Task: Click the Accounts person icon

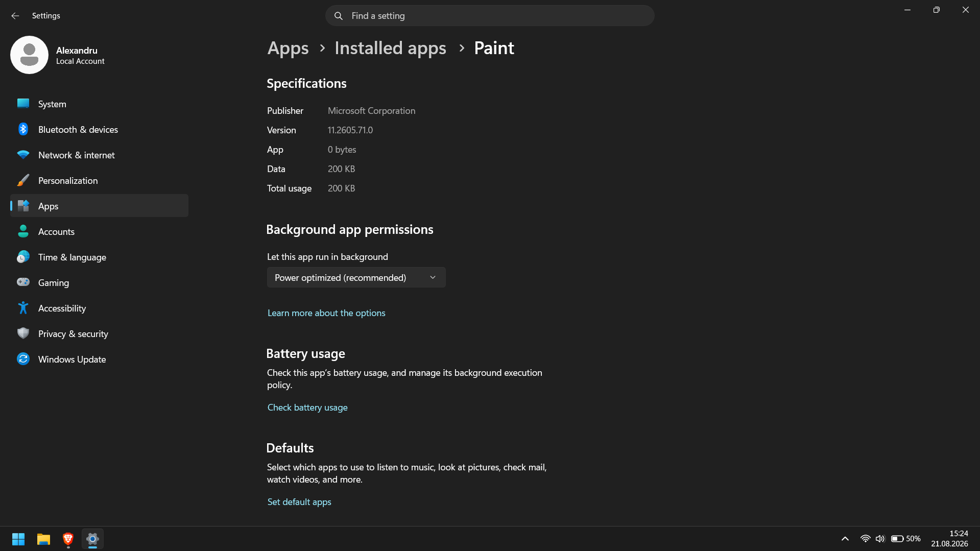Action: [x=23, y=231]
